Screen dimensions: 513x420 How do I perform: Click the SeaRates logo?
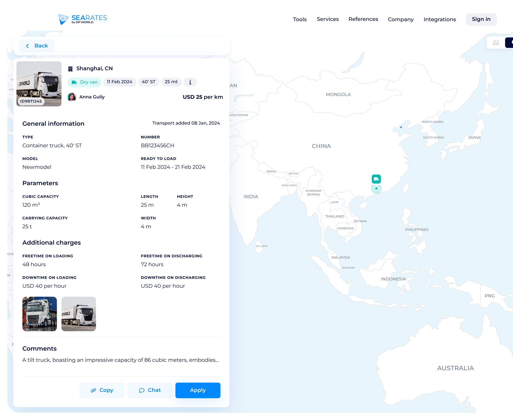[83, 19]
